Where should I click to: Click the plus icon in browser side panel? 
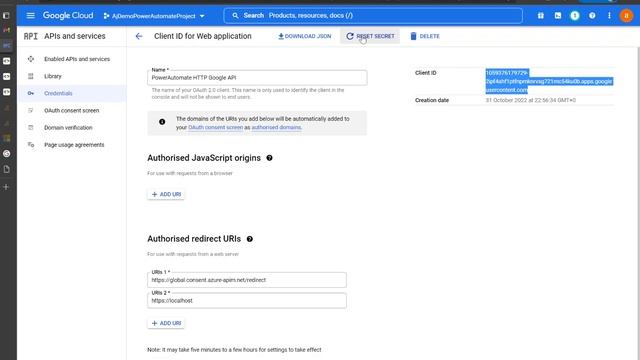pos(6,187)
